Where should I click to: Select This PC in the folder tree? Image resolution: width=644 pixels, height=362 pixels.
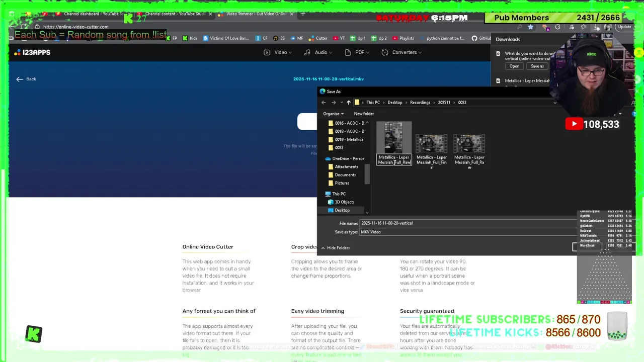[335, 194]
